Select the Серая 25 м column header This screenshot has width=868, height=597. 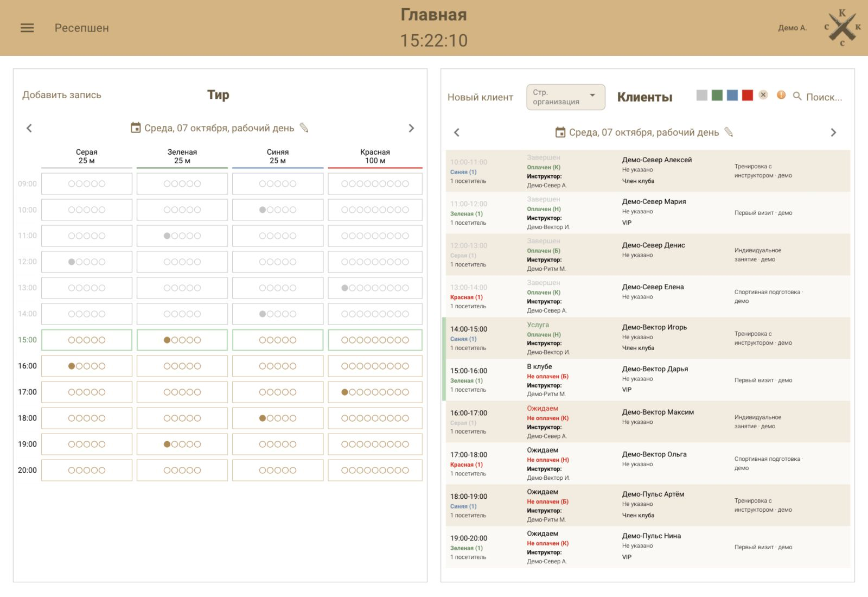pos(87,156)
